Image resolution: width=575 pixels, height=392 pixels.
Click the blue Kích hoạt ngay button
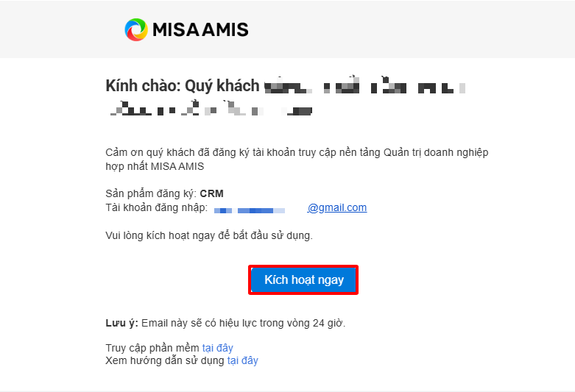pos(303,280)
